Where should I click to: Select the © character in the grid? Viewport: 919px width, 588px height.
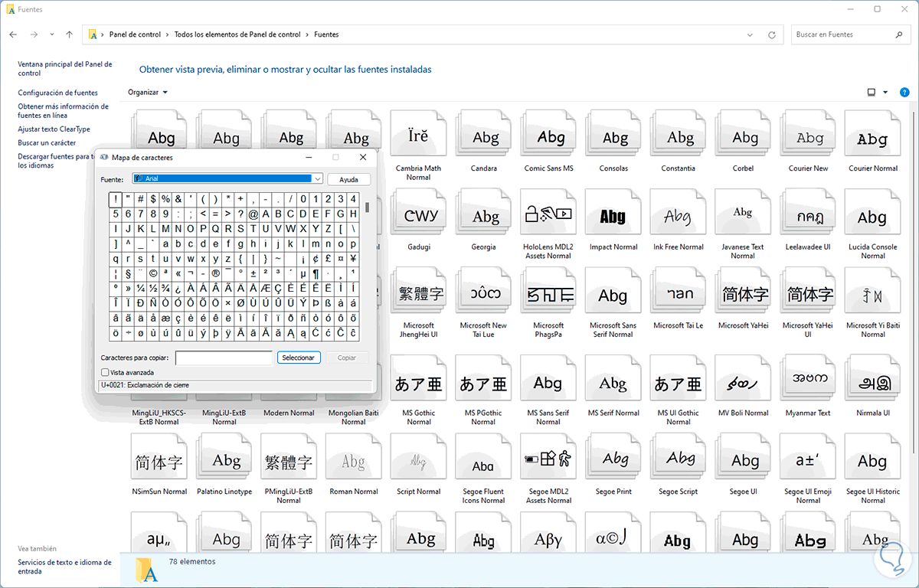pos(153,273)
